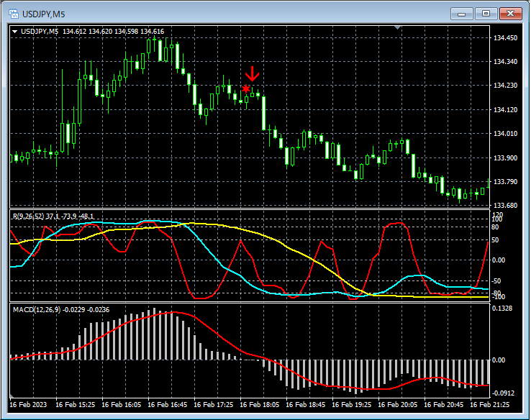
Task: Click the USDJPY,M5 chart window icon
Action: 14,14
